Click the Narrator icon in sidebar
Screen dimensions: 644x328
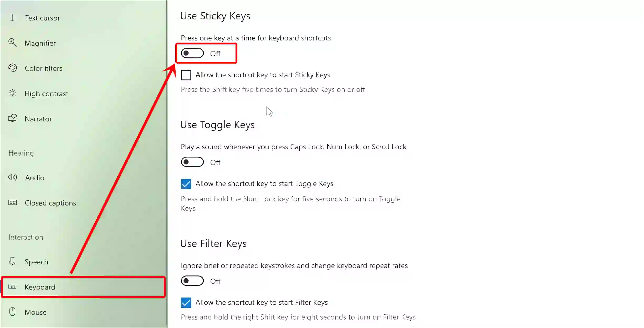click(x=13, y=118)
